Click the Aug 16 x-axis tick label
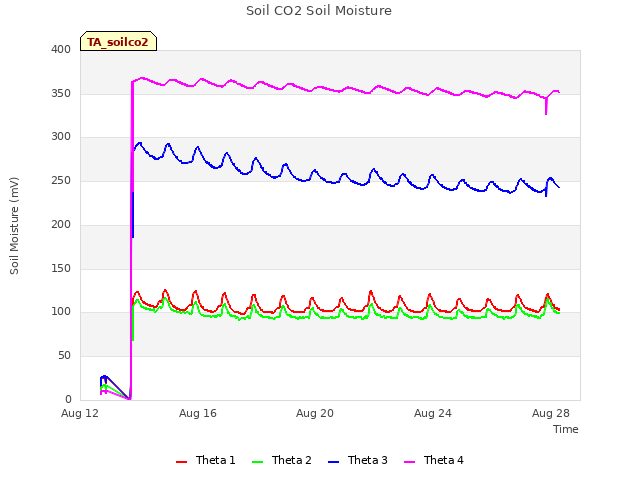The image size is (640, 480). pyautogui.click(x=198, y=413)
